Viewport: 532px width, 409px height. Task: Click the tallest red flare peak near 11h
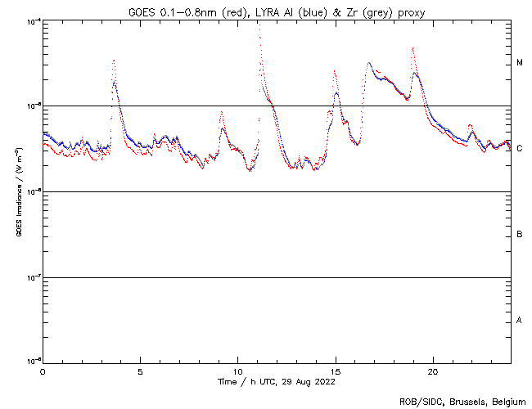pos(259,23)
